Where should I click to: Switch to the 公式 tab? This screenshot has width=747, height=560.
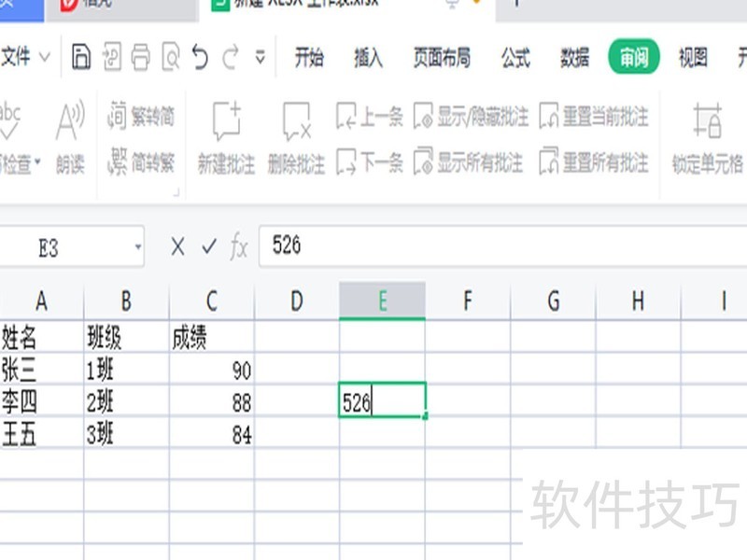point(515,58)
